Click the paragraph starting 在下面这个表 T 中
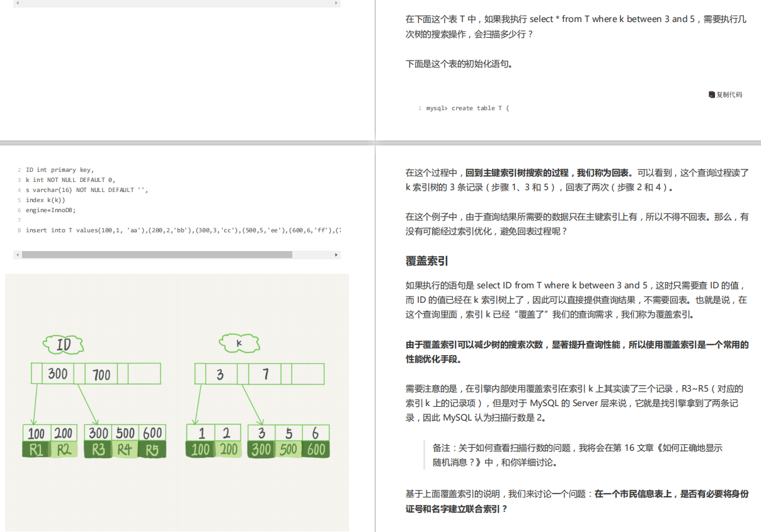This screenshot has height=532, width=761. (576, 26)
